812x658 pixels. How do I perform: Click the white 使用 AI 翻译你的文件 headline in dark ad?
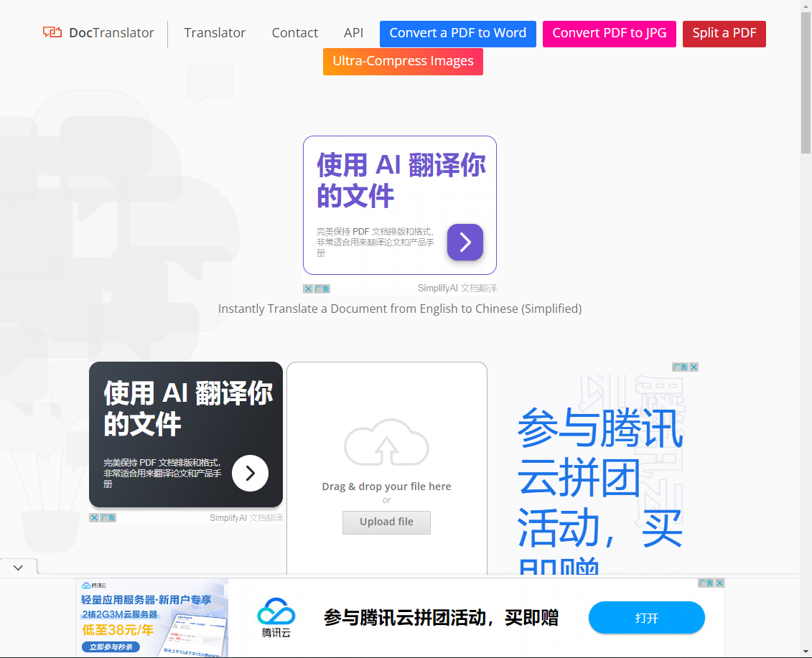pos(188,408)
